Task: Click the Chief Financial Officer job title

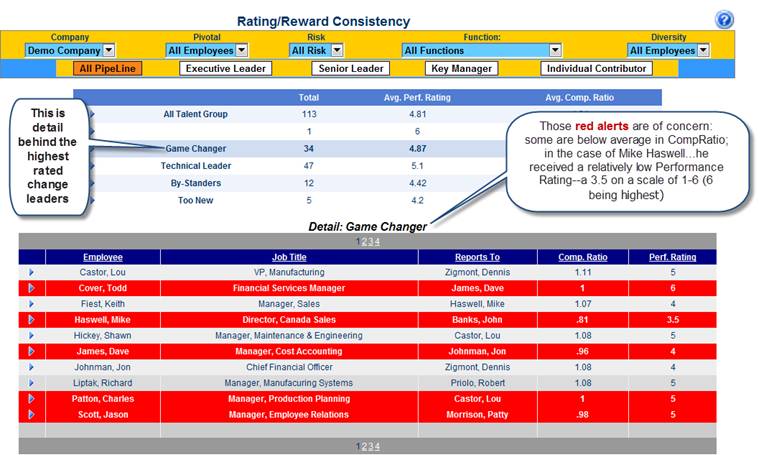Action: pos(289,367)
